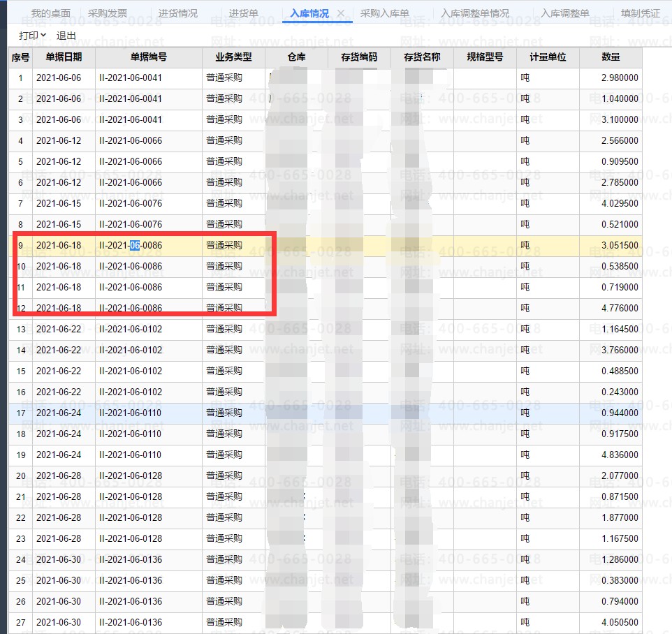Click date cell 2021-06-30 in row 27
Viewport: 672px width, 634px height.
59,623
